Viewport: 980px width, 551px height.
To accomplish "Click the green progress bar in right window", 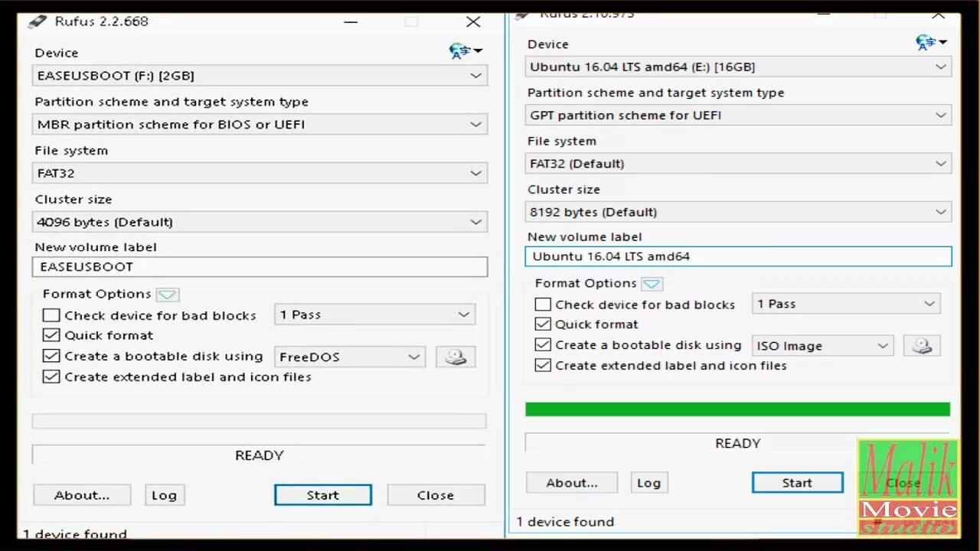I will (737, 409).
